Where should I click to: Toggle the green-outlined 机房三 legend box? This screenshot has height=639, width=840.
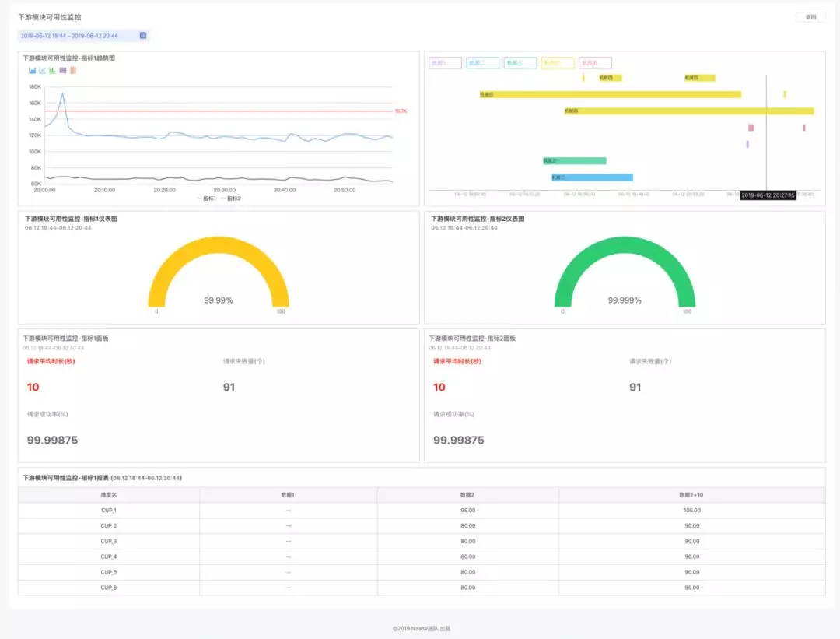point(520,63)
